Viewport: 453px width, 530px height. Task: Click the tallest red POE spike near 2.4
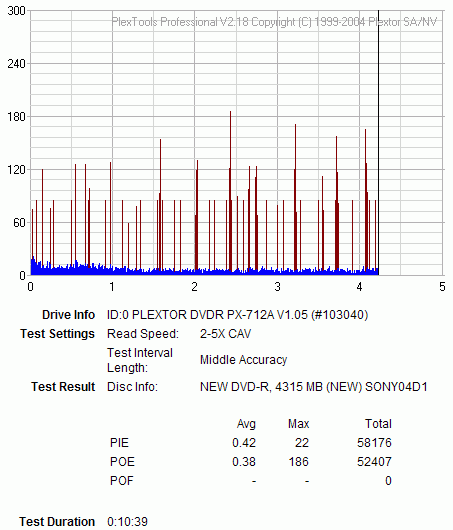tap(231, 191)
